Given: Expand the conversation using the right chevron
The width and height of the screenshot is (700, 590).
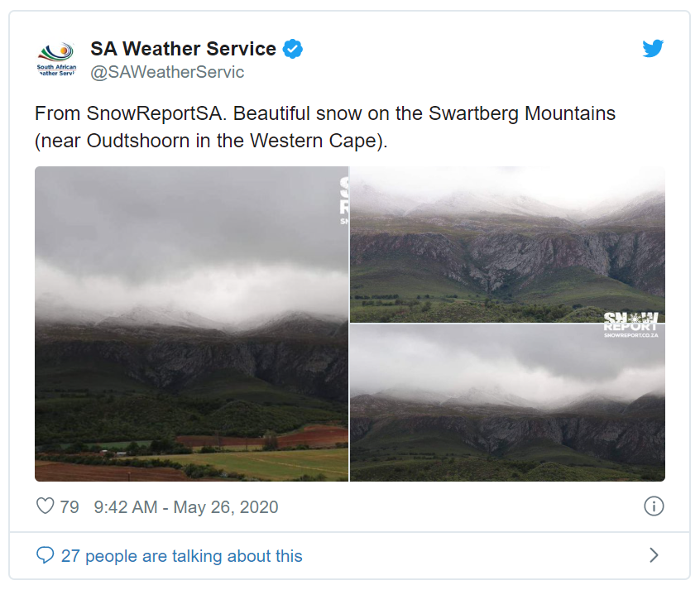Looking at the screenshot, I should (653, 555).
